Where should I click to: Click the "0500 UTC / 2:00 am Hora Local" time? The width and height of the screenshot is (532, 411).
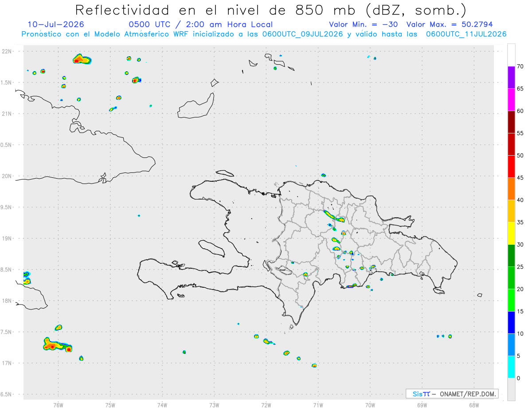pyautogui.click(x=200, y=24)
